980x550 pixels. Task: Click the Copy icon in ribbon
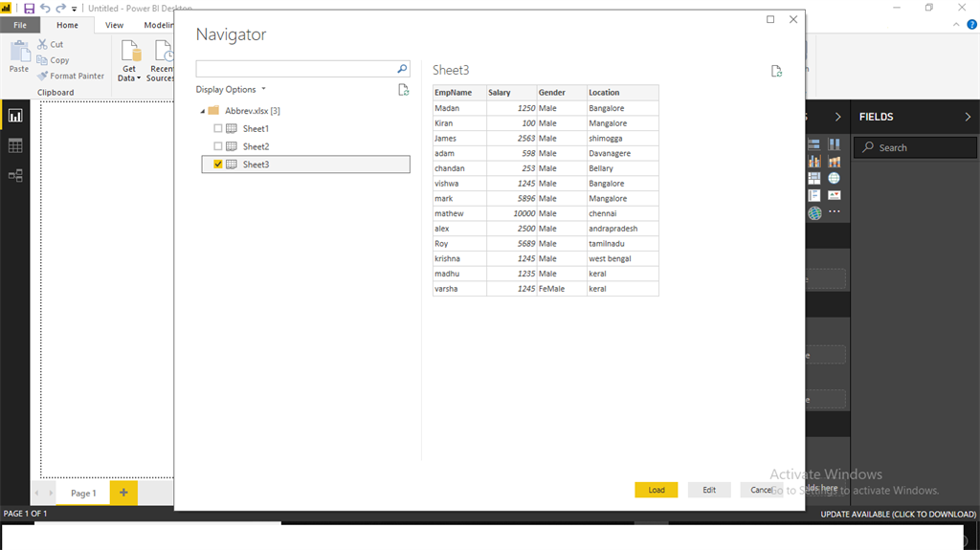(42, 60)
